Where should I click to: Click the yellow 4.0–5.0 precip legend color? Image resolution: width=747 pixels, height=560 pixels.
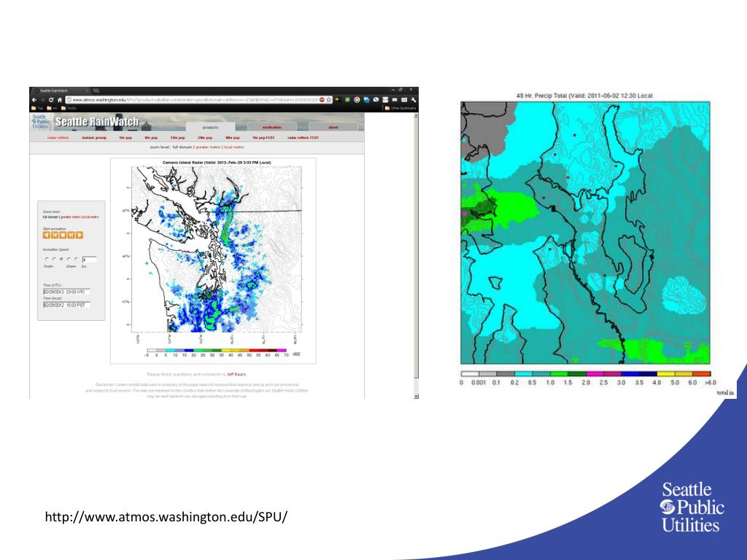coord(666,374)
